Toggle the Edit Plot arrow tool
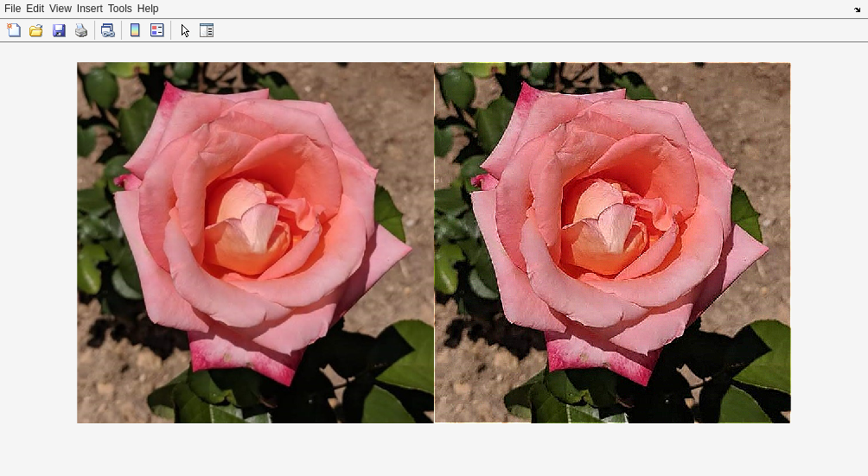This screenshot has width=868, height=476. tap(185, 30)
